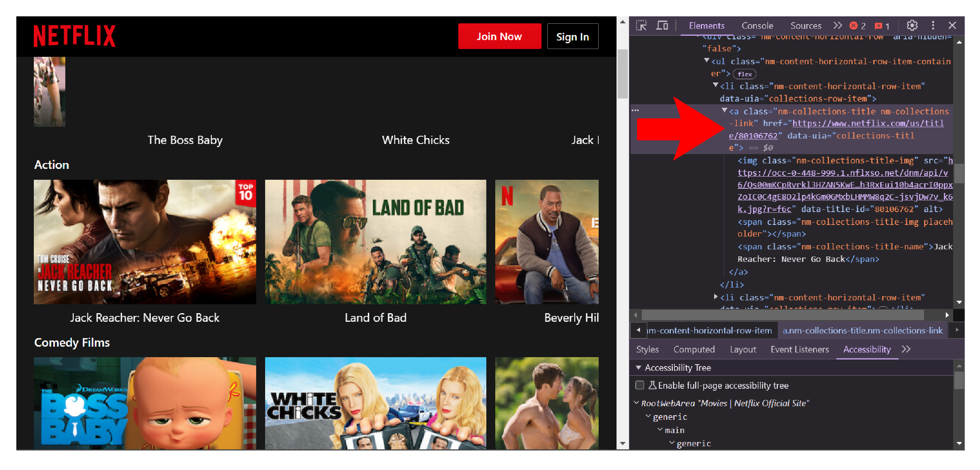Switch to the Layout tab

[x=743, y=349]
